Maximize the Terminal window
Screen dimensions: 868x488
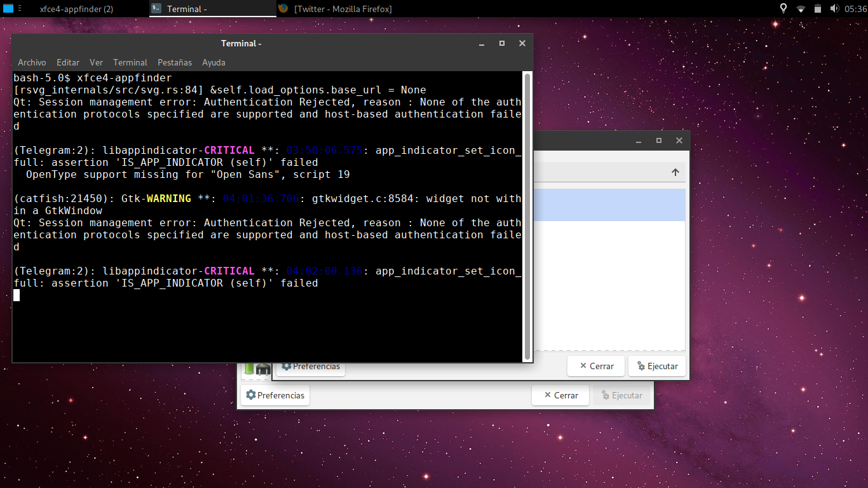(501, 43)
